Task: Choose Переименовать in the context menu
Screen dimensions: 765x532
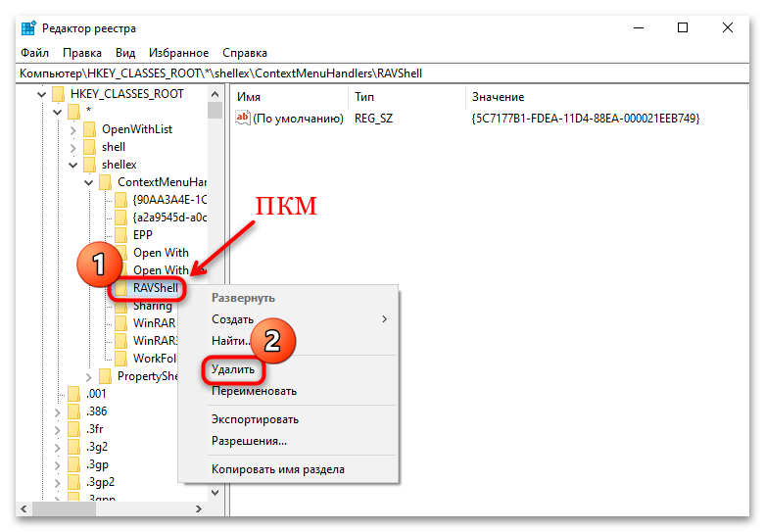Action: pos(254,391)
